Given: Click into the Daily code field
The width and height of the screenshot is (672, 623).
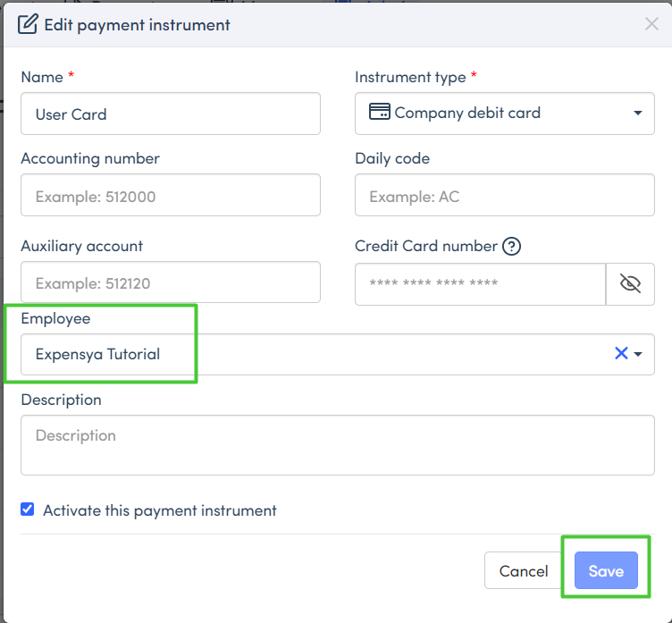Looking at the screenshot, I should (504, 196).
